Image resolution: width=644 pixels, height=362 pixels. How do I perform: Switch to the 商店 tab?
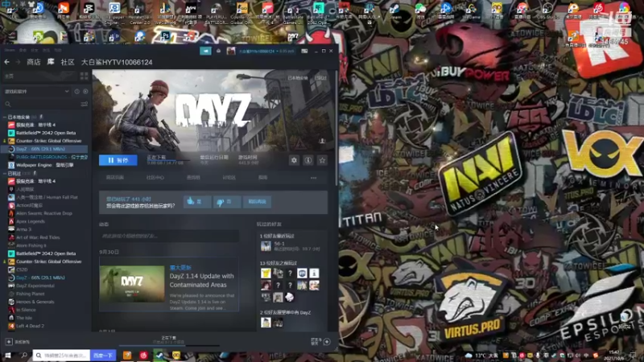[x=34, y=62]
